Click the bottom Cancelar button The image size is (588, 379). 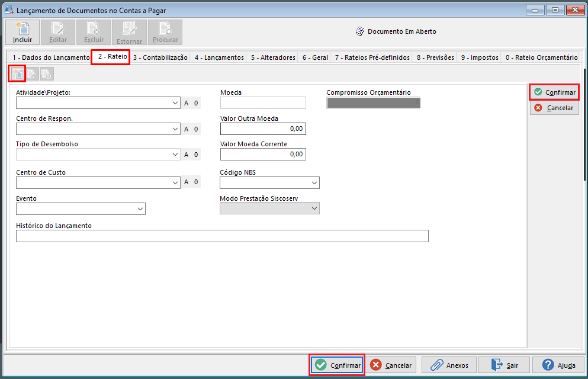tap(391, 365)
